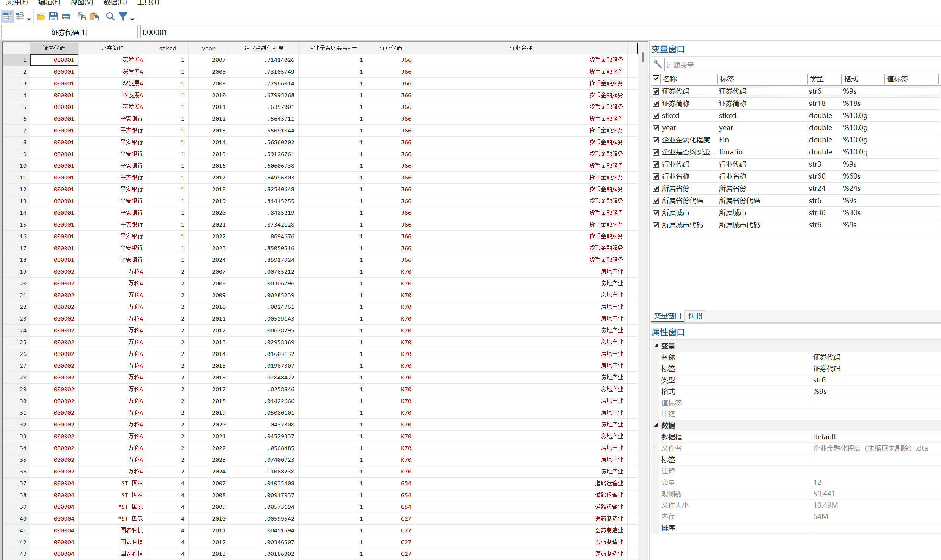Viewport: 941px width, 560px height.
Task: Click the Data Browser mode icon
Action: 20,16
